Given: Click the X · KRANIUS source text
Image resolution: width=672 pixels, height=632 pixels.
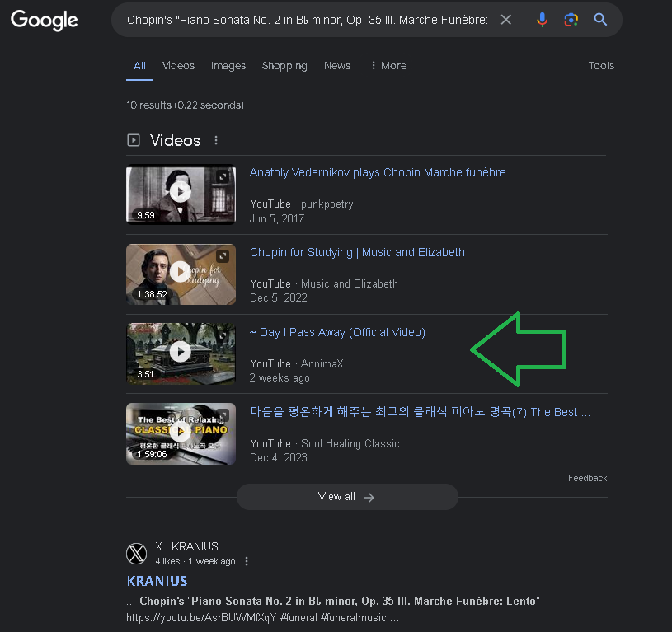Looking at the screenshot, I should [186, 547].
